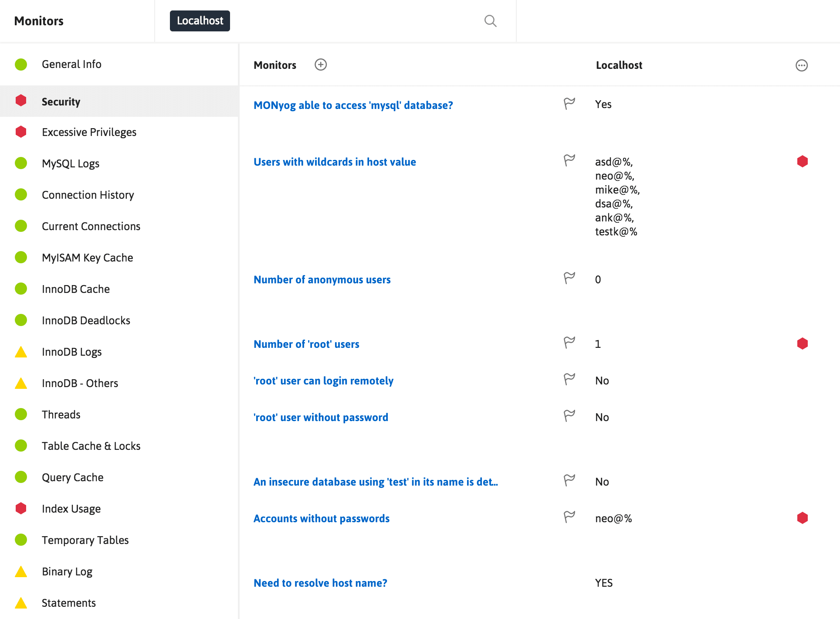Image resolution: width=840 pixels, height=619 pixels.
Task: Click flag icon for MONyog mysql access row
Action: 569,104
